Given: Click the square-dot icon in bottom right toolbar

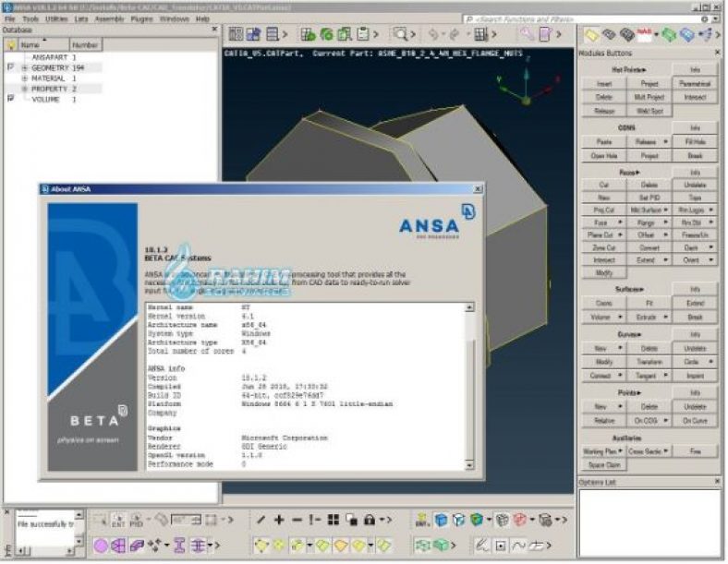Looking at the screenshot, I should tap(500, 546).
